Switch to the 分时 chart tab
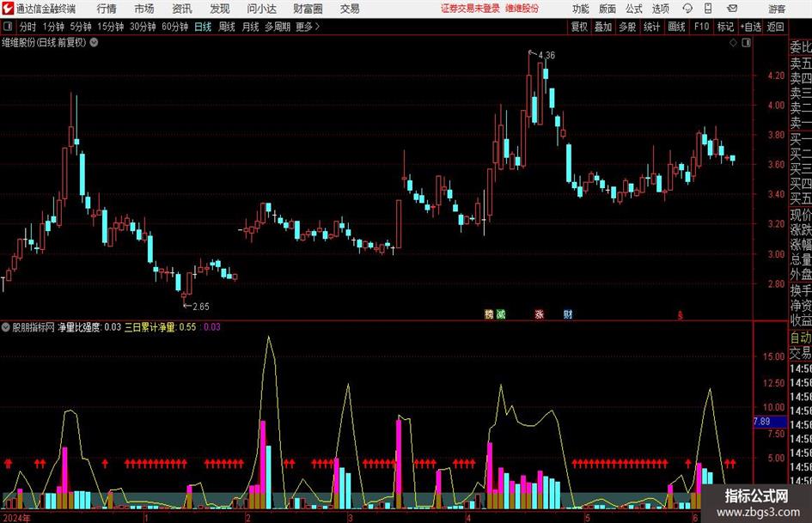Screen dimensions: 812x523 (x=28, y=27)
